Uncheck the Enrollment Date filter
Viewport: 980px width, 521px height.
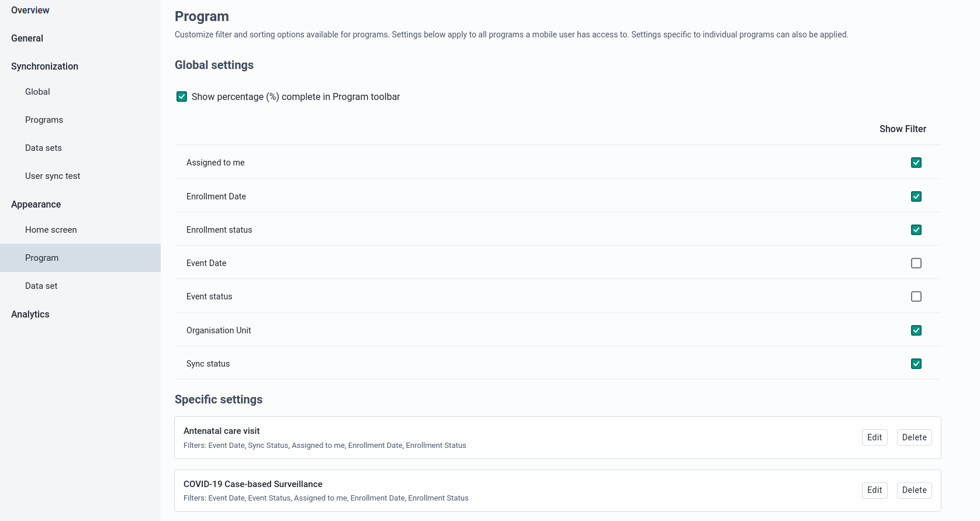(916, 196)
